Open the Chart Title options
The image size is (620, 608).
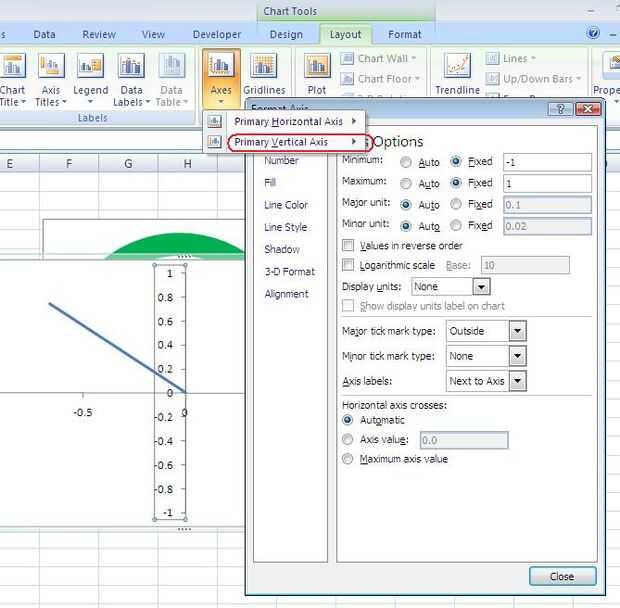[12, 80]
